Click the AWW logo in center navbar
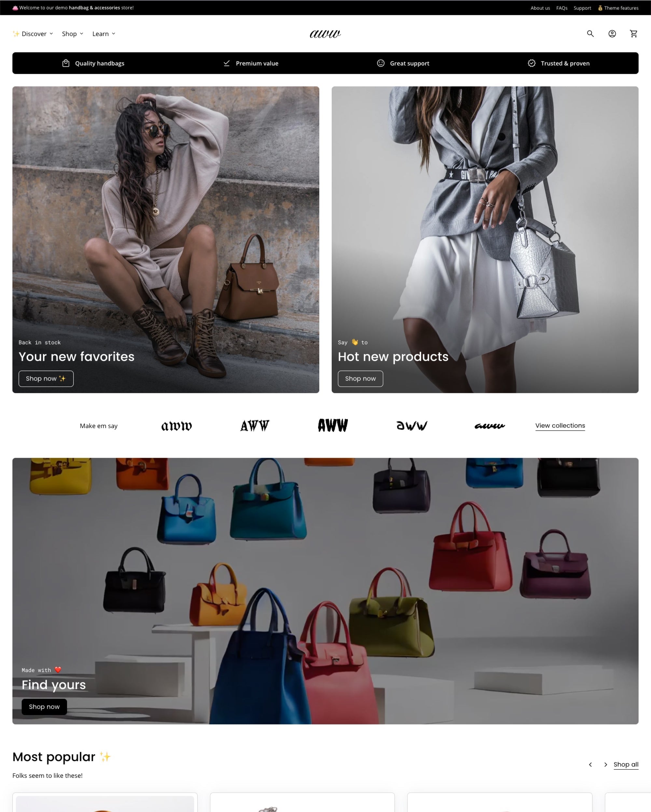Image resolution: width=651 pixels, height=812 pixels. [325, 33]
